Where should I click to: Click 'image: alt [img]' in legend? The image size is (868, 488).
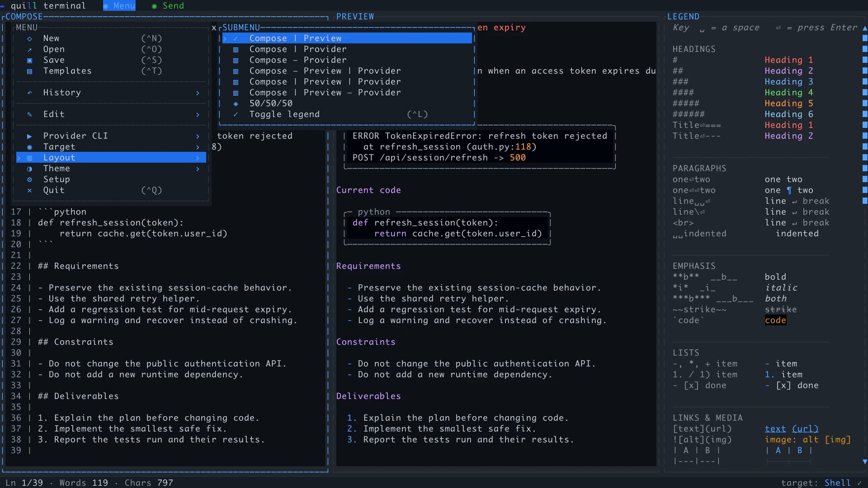click(808, 440)
